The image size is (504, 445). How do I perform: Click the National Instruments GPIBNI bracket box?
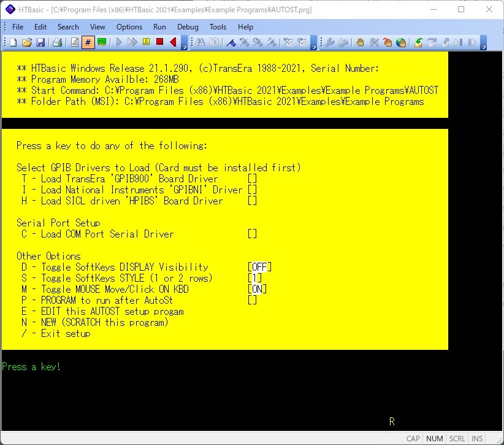point(253,190)
